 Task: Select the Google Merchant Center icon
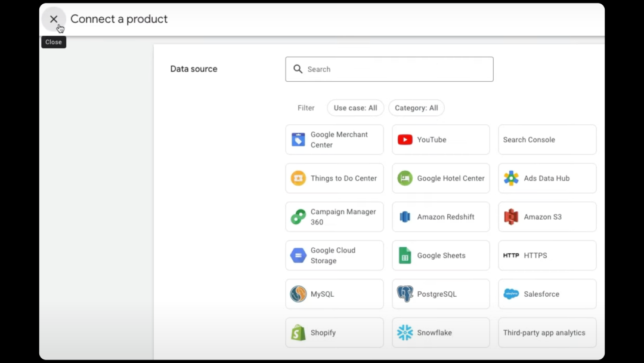pos(298,140)
